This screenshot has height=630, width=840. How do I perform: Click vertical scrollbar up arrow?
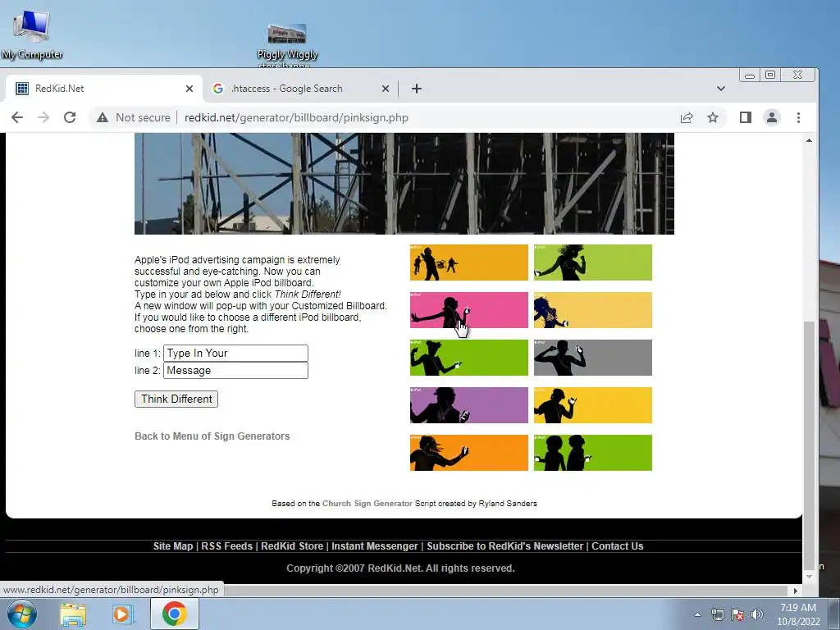(809, 140)
